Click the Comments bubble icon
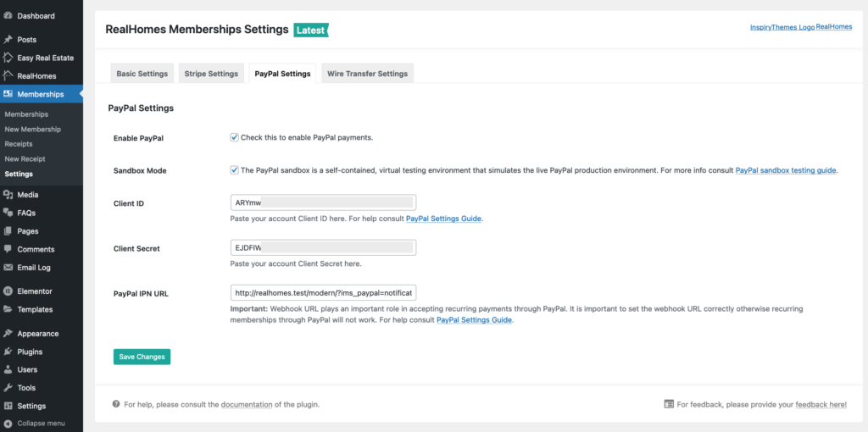This screenshot has height=432, width=868. tap(8, 250)
